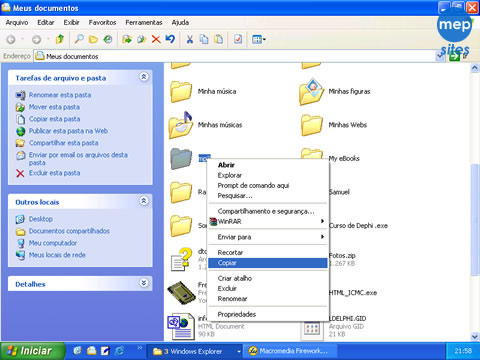The width and height of the screenshot is (480, 360).
Task: Click the red X Delete toolbar icon
Action: 156,39
